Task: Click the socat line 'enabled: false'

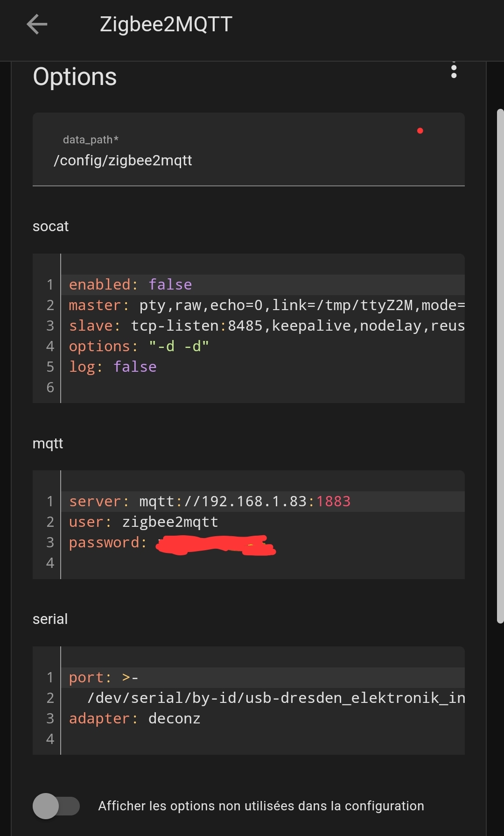Action: (263, 284)
